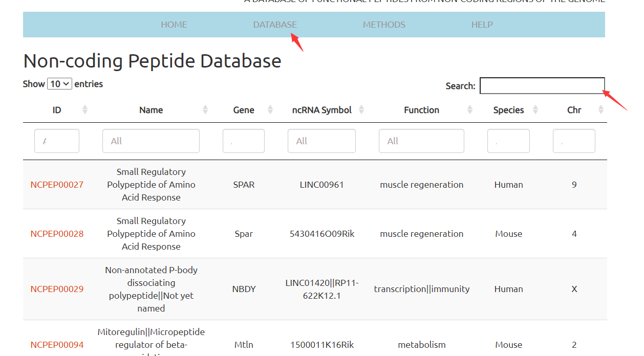This screenshot has width=644, height=356.
Task: Sort table by Gene column arrows
Action: click(271, 109)
